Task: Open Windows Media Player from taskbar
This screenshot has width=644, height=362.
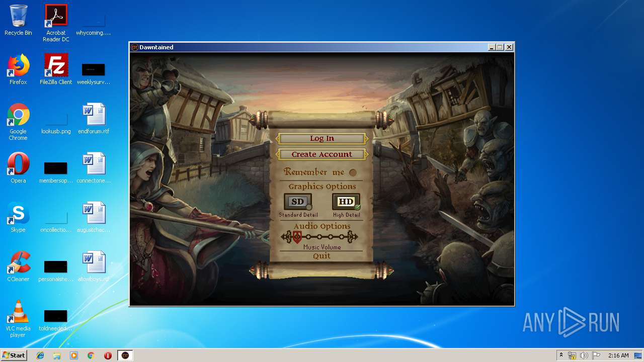Action: click(x=74, y=355)
